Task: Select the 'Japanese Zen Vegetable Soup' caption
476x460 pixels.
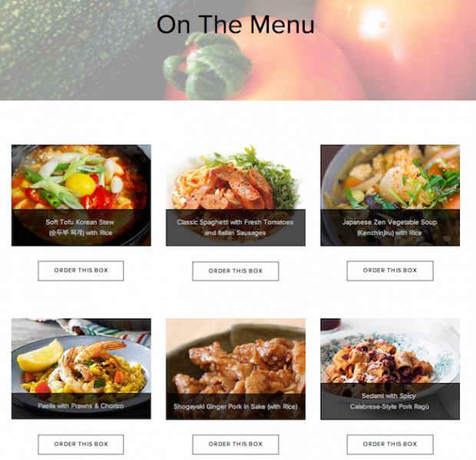Action: (x=390, y=222)
